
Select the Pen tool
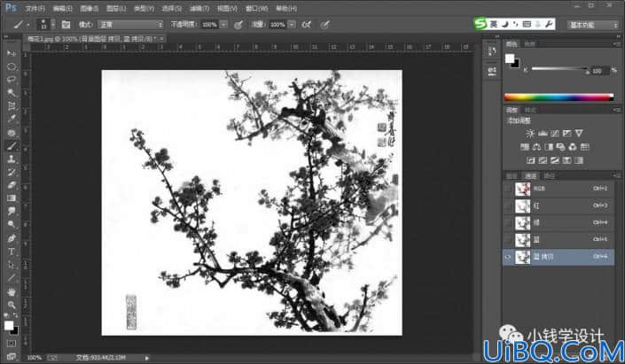12,238
